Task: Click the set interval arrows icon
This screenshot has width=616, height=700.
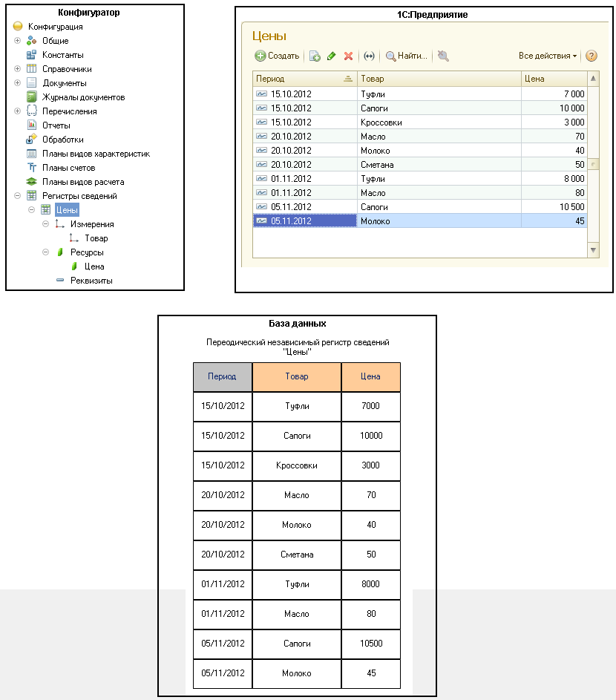Action: tap(369, 56)
